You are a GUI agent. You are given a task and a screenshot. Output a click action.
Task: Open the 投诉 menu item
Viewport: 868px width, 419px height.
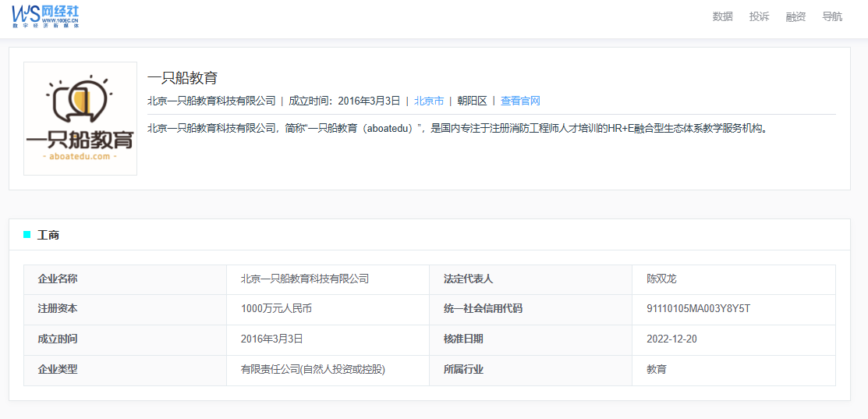pyautogui.click(x=759, y=16)
